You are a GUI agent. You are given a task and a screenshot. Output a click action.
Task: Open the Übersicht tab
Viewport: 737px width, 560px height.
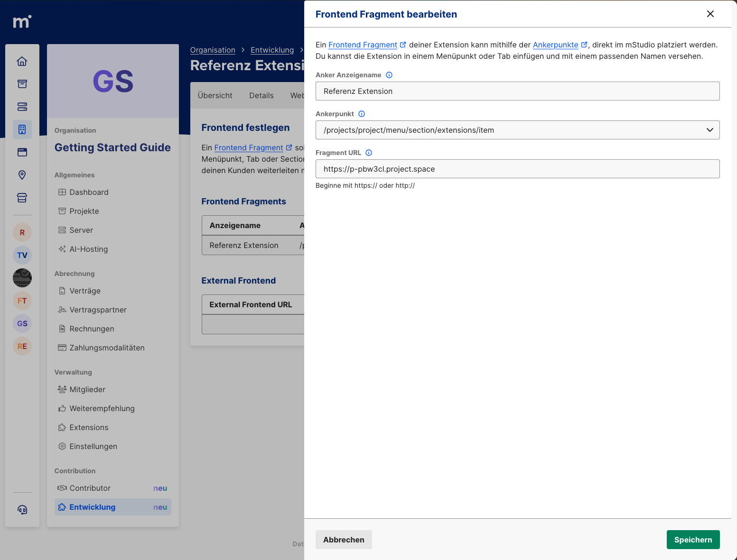[x=215, y=95]
